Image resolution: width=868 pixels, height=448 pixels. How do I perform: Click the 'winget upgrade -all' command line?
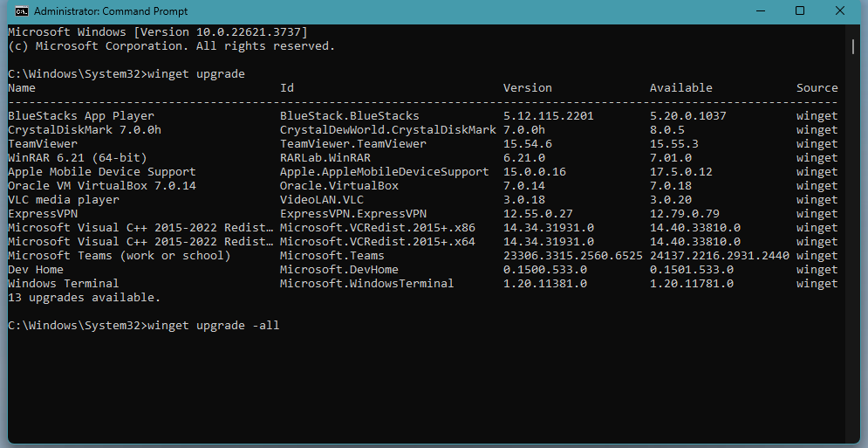(x=213, y=326)
